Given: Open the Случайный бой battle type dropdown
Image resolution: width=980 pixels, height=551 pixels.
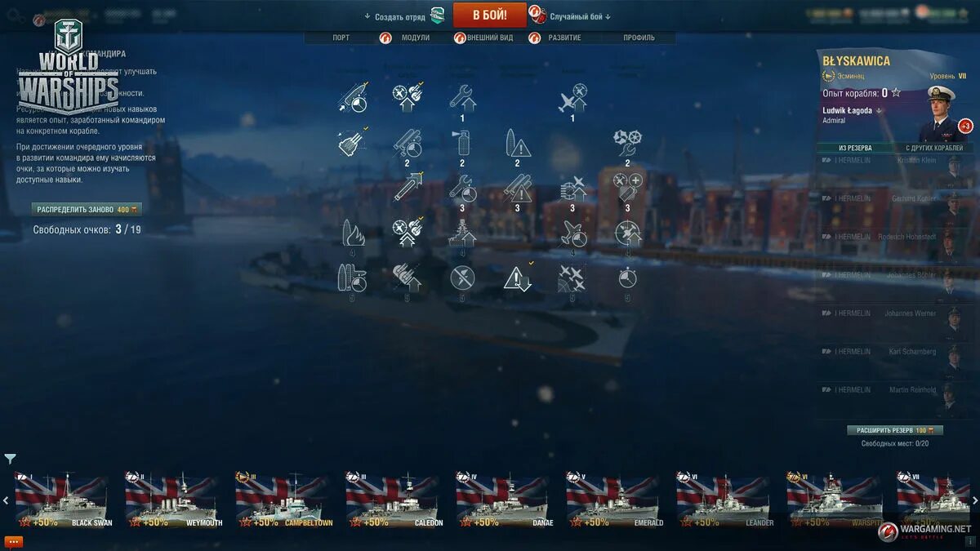Looking at the screenshot, I should tap(580, 16).
